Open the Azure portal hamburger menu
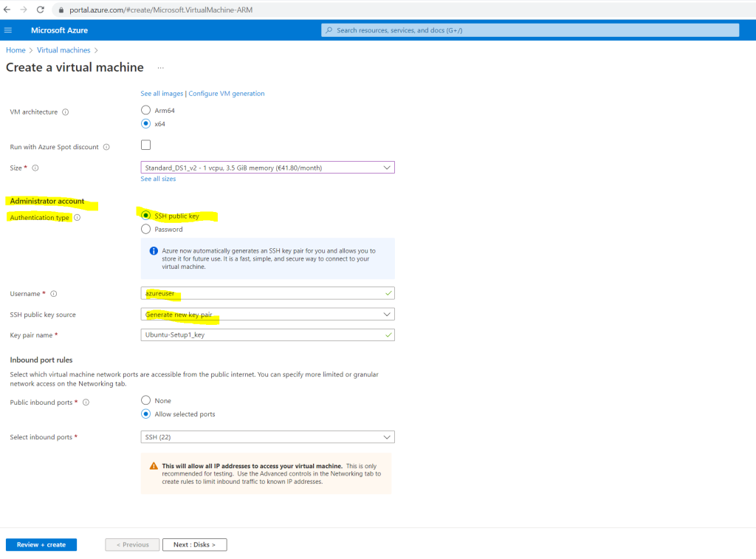Viewport: 756px width, 559px height. pos(7,30)
